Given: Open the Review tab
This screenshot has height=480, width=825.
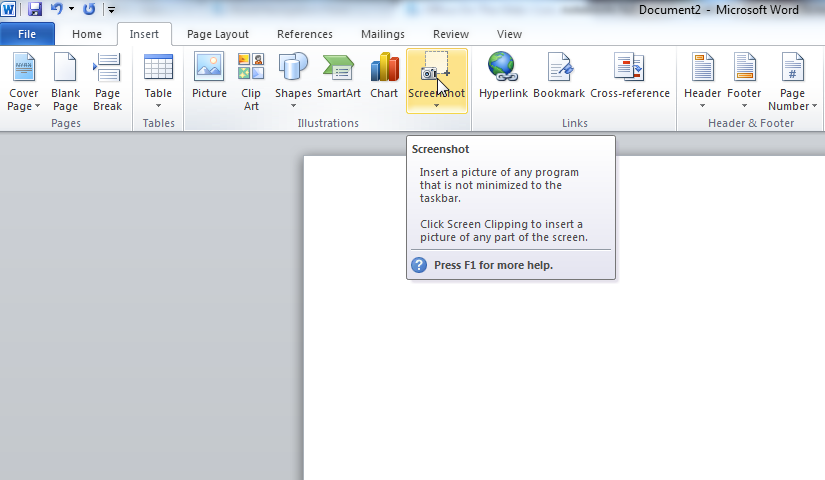Looking at the screenshot, I should 451,34.
